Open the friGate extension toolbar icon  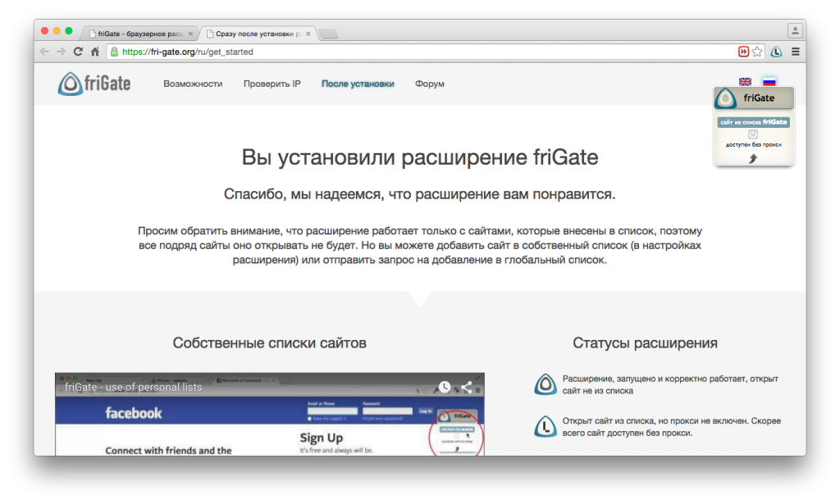click(776, 52)
